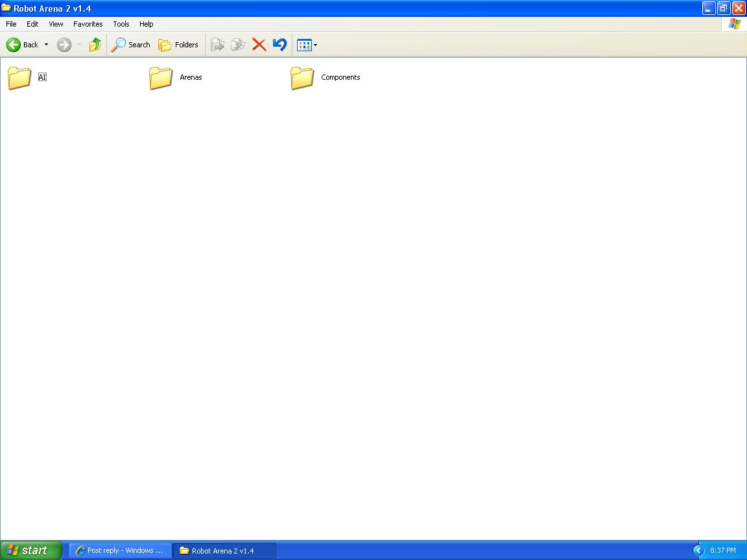Click the AI folder name label
This screenshot has height=560, width=747.
tap(42, 77)
